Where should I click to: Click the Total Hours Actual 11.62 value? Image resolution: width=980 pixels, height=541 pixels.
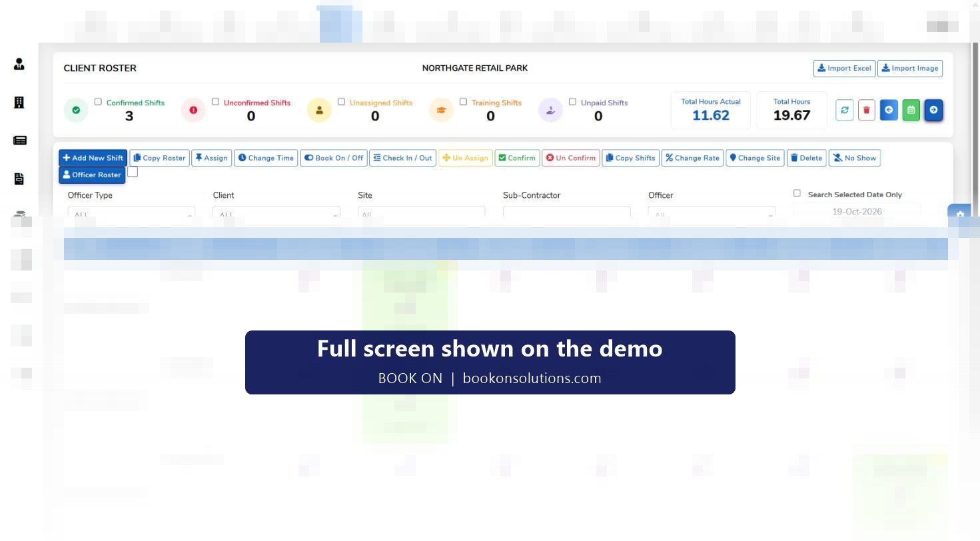711,115
